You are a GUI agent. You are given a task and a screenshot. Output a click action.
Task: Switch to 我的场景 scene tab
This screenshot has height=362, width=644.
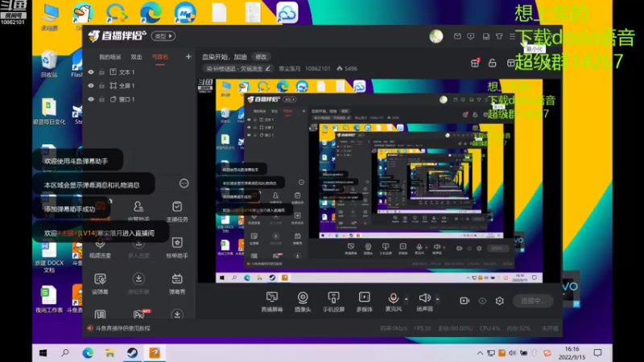point(110,57)
